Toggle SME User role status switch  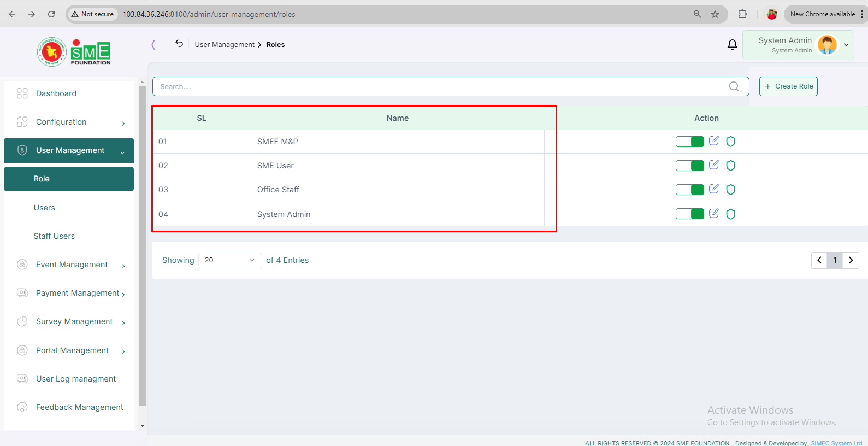pos(689,166)
